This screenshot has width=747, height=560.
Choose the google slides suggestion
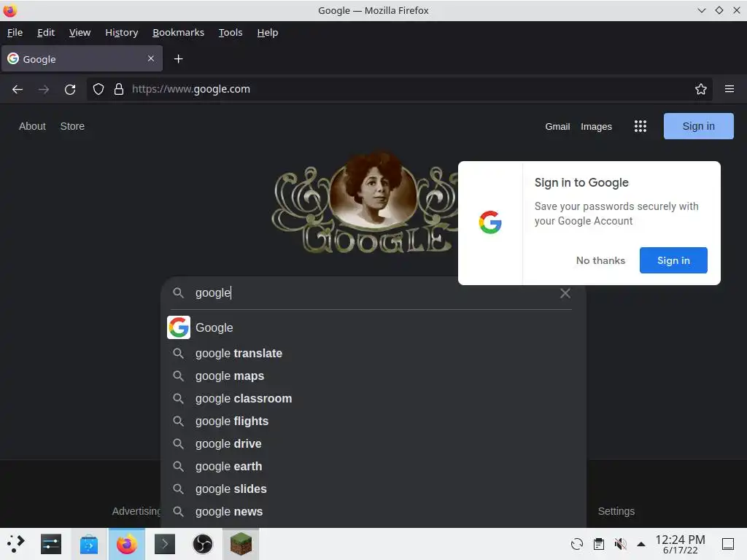(373, 489)
